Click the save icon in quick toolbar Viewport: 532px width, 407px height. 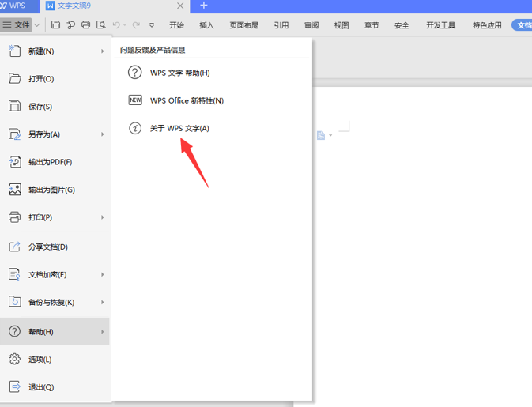[x=55, y=24]
